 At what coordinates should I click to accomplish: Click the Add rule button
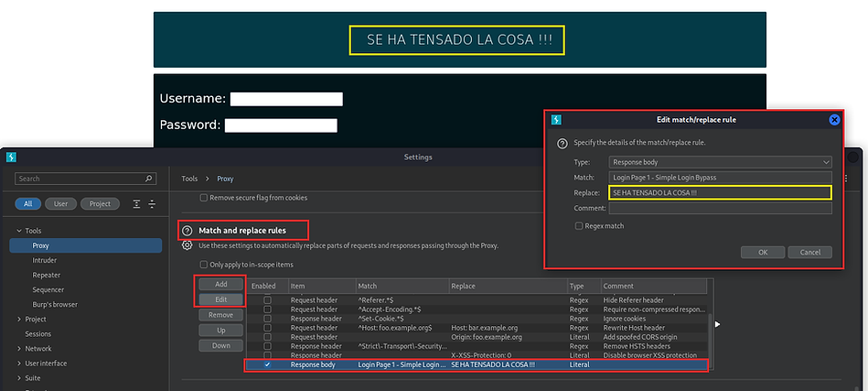(220, 284)
